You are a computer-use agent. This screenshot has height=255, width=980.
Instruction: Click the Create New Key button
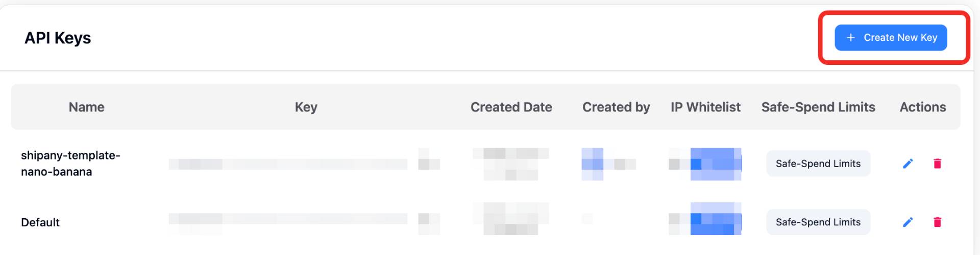(x=891, y=38)
